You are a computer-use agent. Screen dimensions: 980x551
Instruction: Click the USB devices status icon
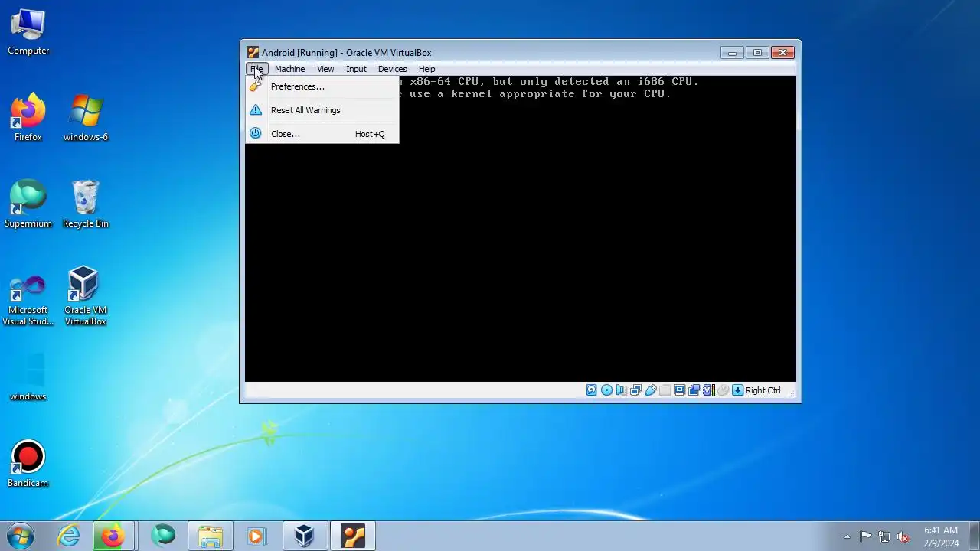tap(650, 390)
